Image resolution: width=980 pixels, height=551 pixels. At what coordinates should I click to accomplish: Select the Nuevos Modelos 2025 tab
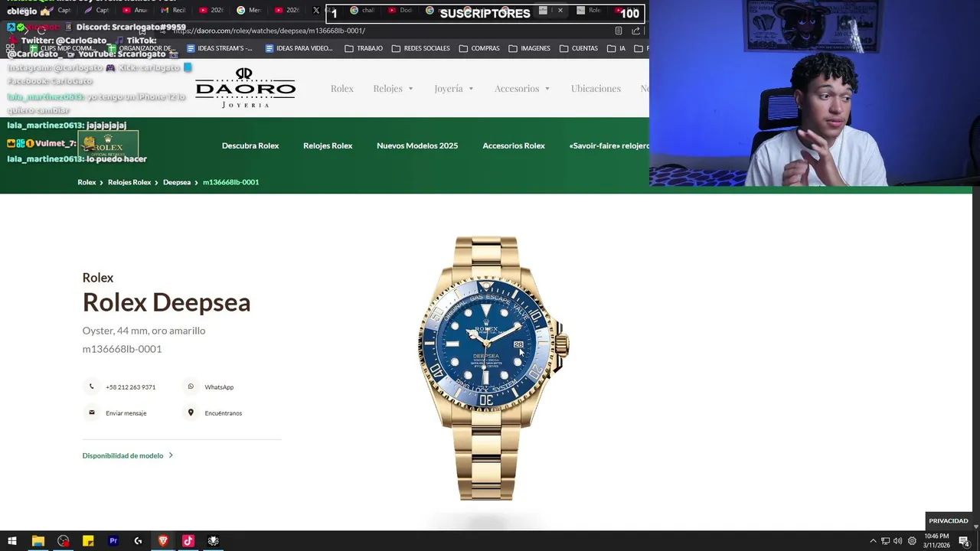(x=417, y=145)
